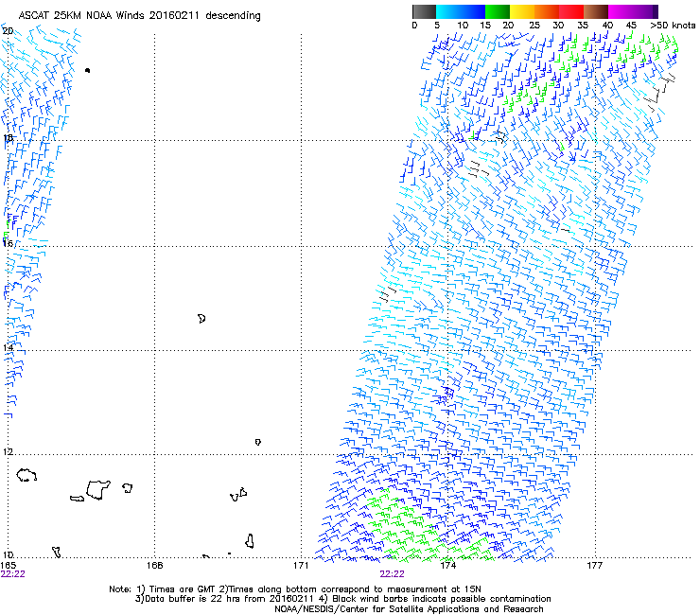Click the purple 22:22 timestamp under longitude 165
700x615 pixels.
pos(13,574)
